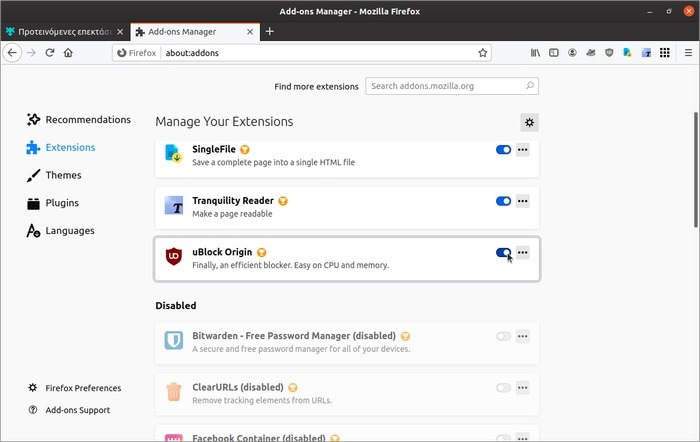Select the Add-ons Manager tab
The width and height of the screenshot is (700, 442).
coord(195,32)
